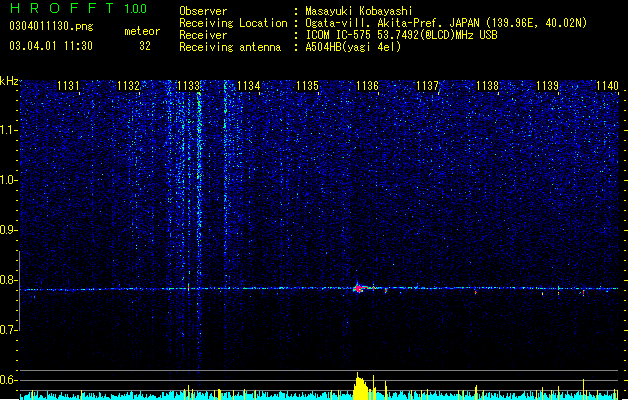Screen dimensions: 629x400
Task: Click the 0.8 kHz frequency axis label
Action: [x=9, y=280]
